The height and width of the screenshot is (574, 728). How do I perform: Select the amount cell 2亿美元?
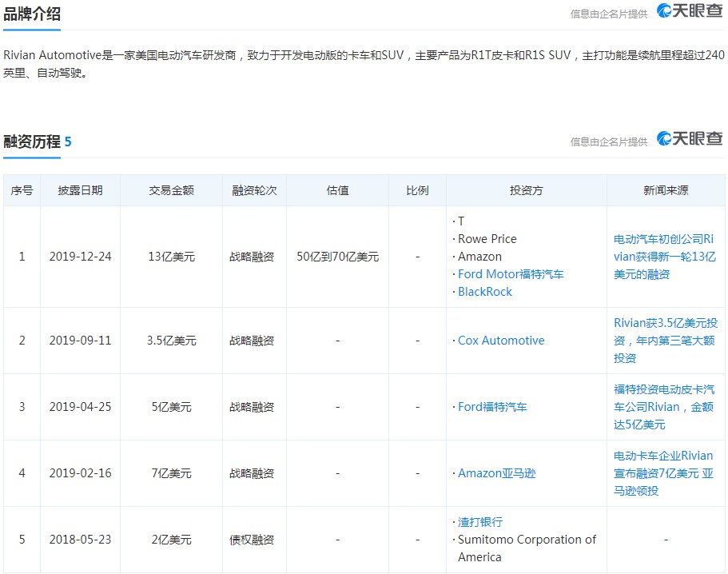(171, 540)
